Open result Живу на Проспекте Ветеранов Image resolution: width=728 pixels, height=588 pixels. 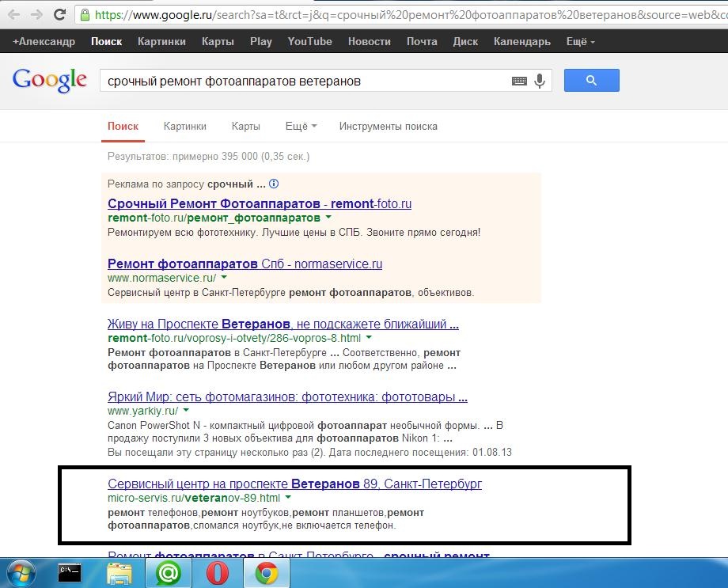coord(282,324)
